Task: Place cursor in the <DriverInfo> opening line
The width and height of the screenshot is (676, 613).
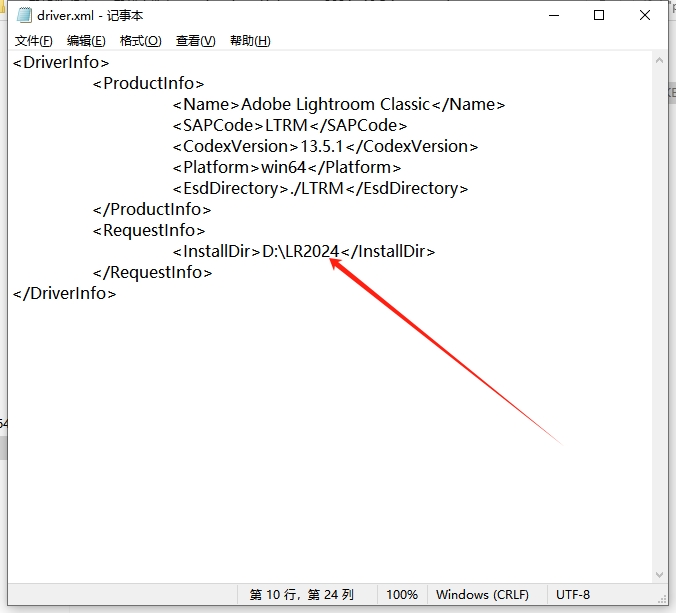Action: tap(61, 63)
